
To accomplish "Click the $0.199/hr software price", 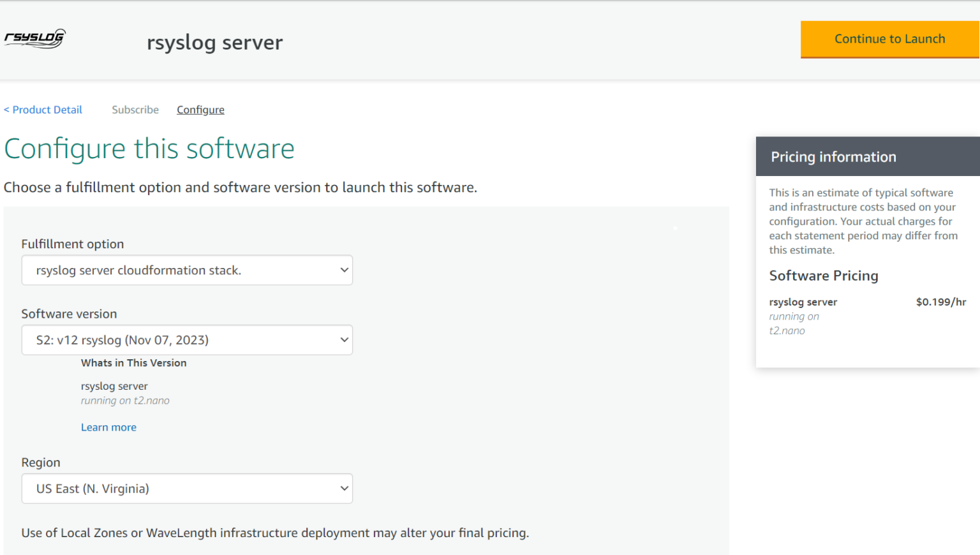I will (940, 302).
